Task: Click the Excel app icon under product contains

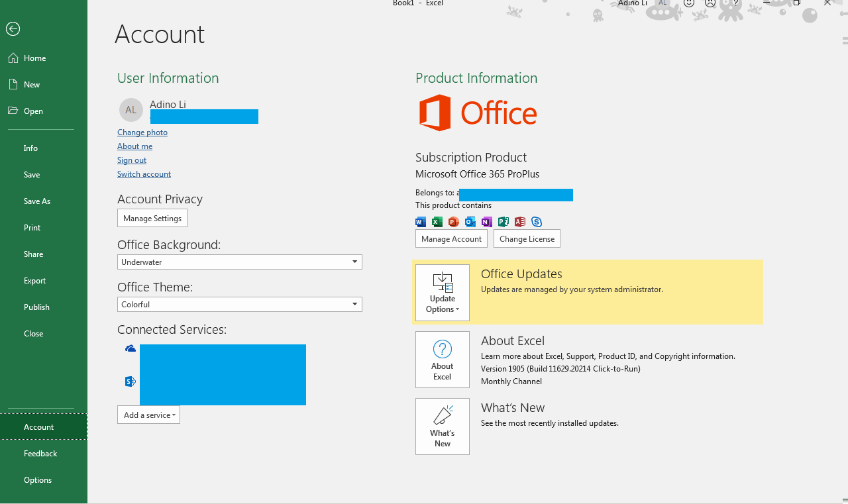Action: pyautogui.click(x=437, y=222)
